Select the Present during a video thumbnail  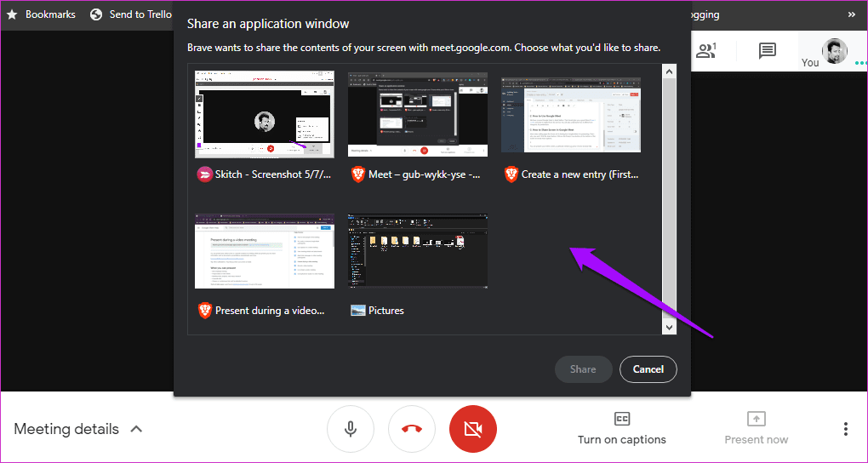265,251
